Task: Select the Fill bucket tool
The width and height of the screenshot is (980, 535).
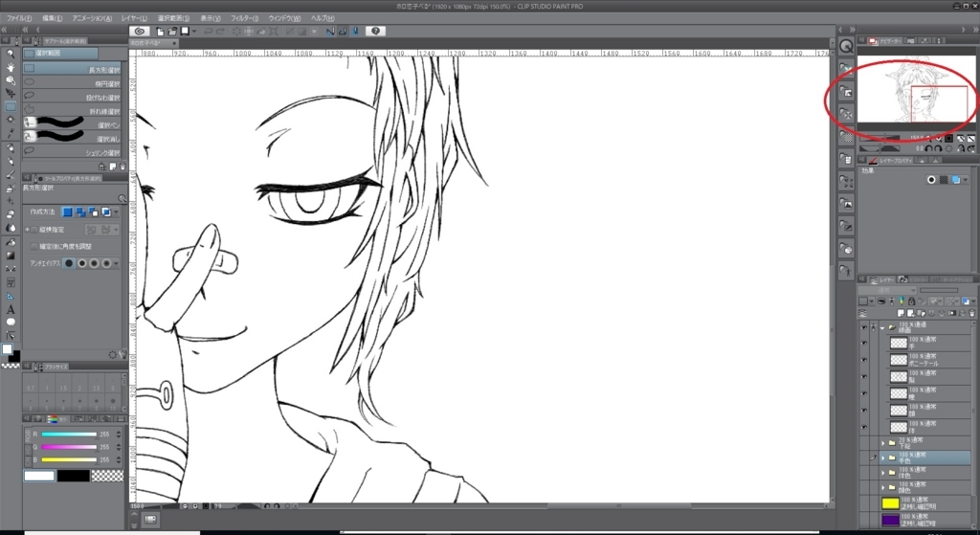Action: tap(11, 242)
